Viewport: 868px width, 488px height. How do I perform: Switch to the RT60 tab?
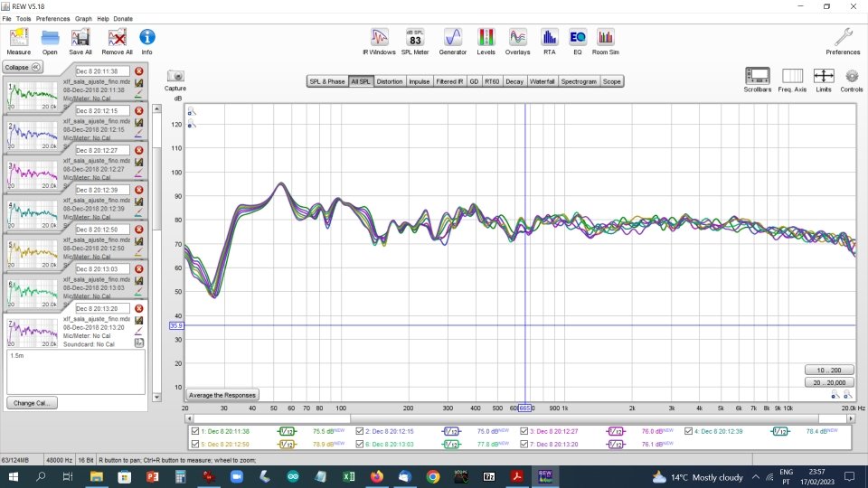492,81
